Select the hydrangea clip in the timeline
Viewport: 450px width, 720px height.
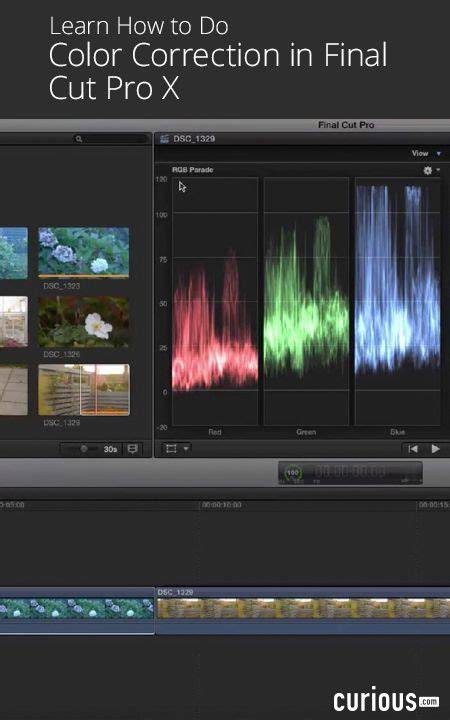click(77, 611)
